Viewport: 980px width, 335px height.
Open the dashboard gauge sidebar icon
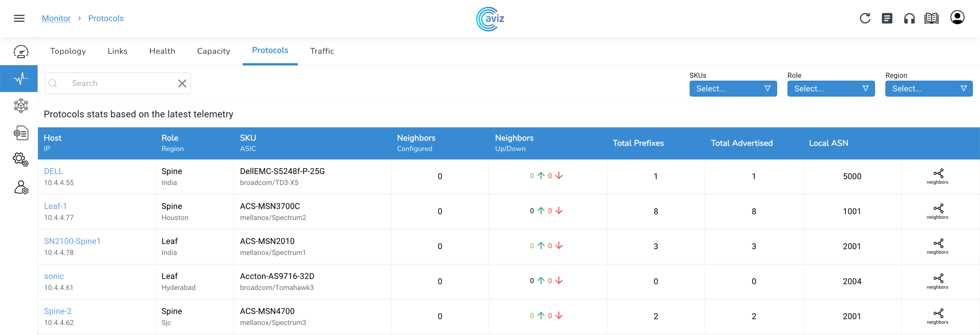tap(20, 52)
